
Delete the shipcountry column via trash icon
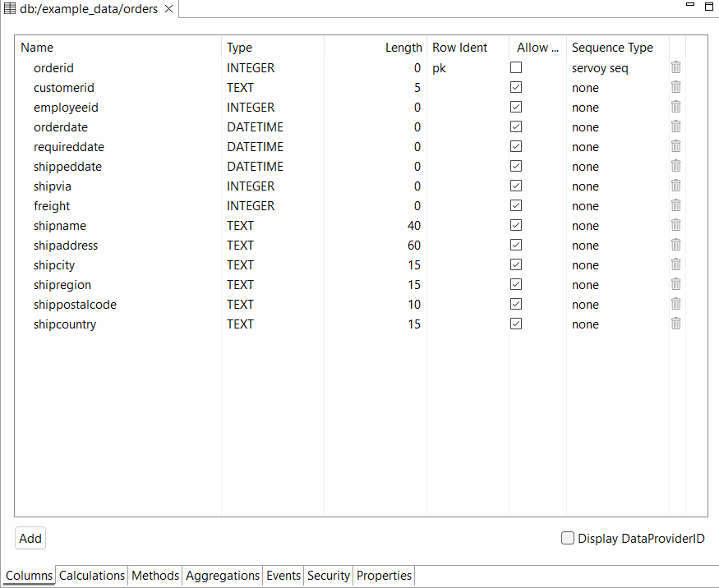675,324
